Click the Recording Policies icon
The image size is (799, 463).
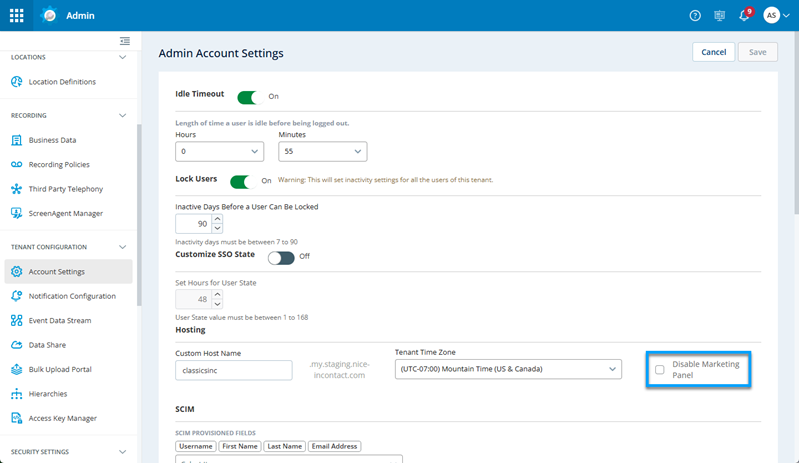coord(16,164)
